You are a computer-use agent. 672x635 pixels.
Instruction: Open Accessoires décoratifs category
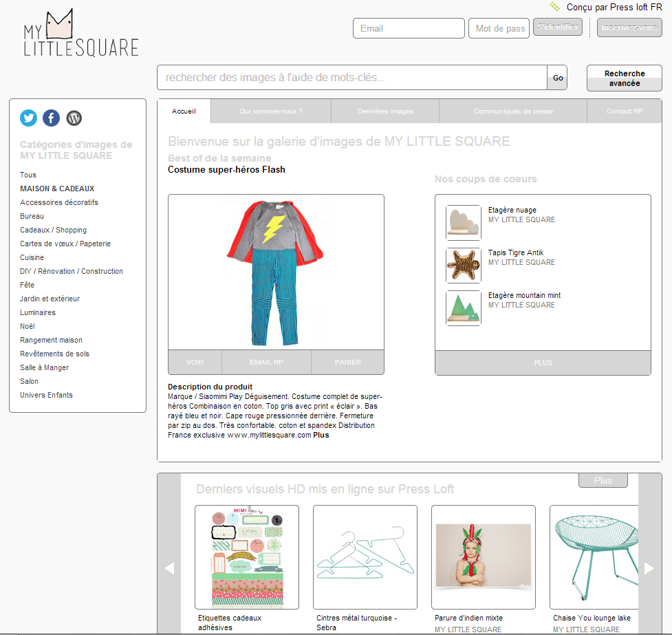(58, 202)
